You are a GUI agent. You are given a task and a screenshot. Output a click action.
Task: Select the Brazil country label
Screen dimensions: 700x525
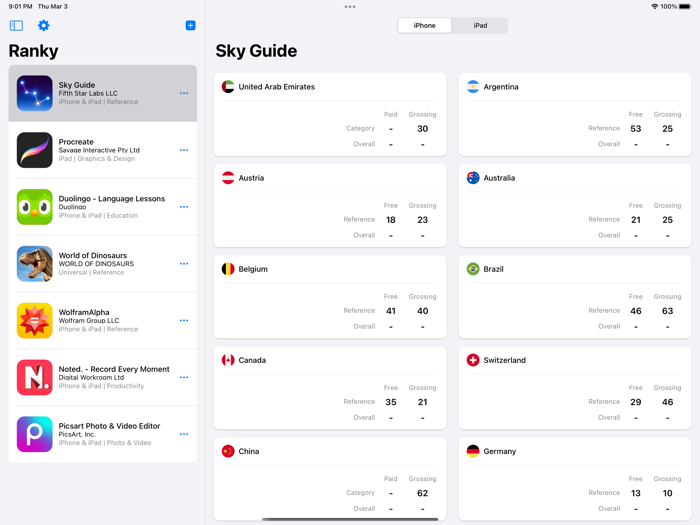pos(493,269)
